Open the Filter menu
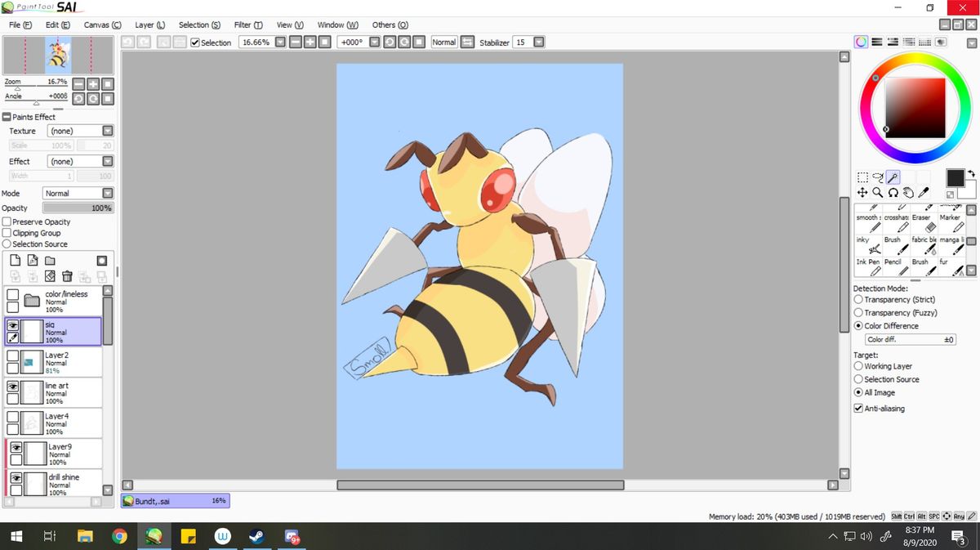Image resolution: width=980 pixels, height=550 pixels. pyautogui.click(x=248, y=25)
